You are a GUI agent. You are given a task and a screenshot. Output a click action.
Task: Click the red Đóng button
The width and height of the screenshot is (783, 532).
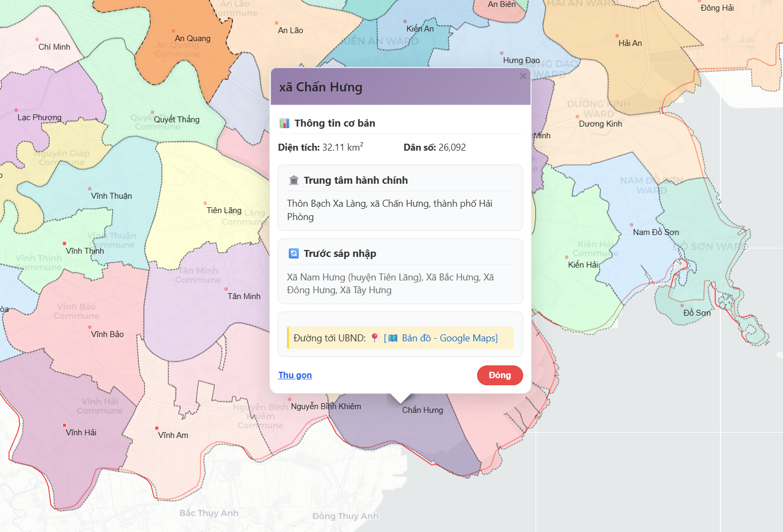500,375
